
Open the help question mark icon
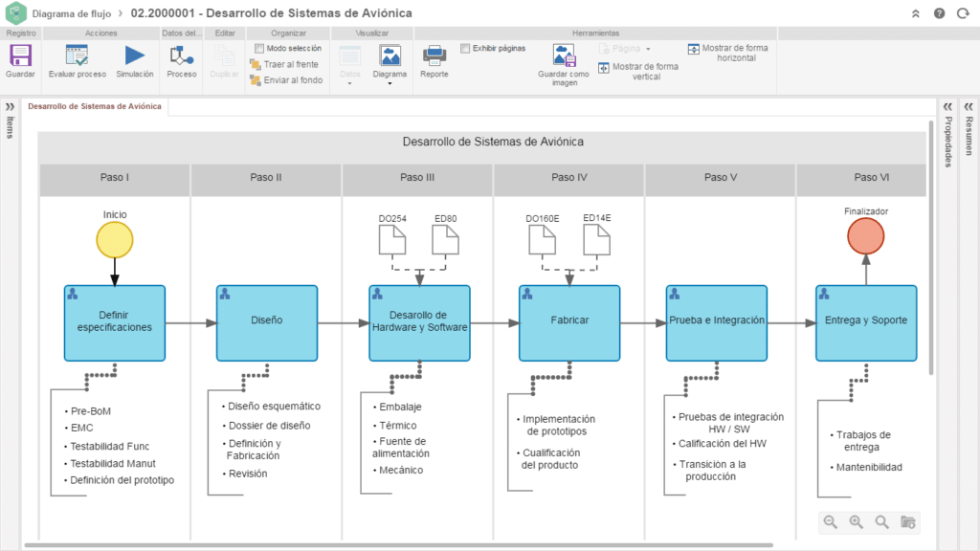point(939,13)
